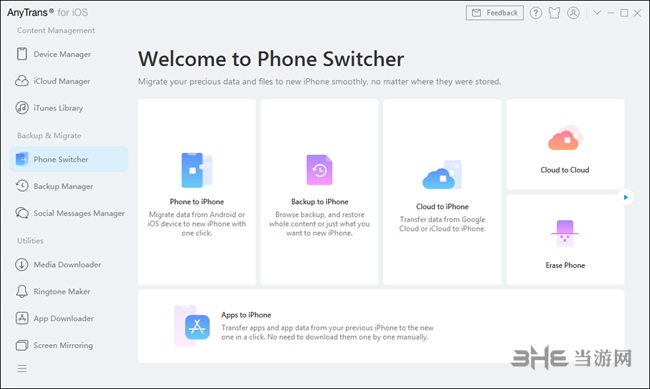Click the iCloud Manager cloud icon

pyautogui.click(x=22, y=81)
